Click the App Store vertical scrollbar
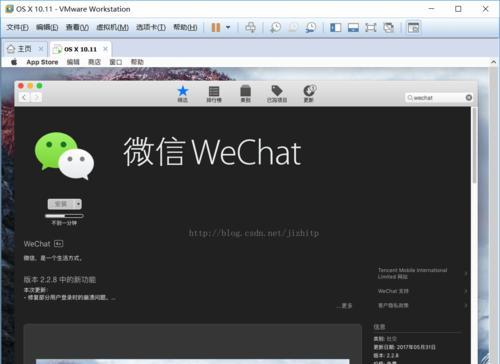The width and height of the screenshot is (500, 364). coord(474,145)
